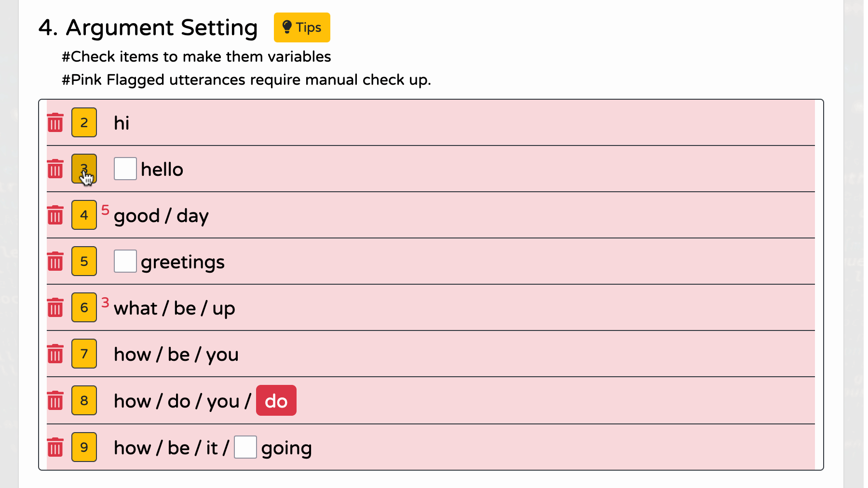868x488 pixels.
Task: Delete the 'greetings' row
Action: (x=55, y=262)
